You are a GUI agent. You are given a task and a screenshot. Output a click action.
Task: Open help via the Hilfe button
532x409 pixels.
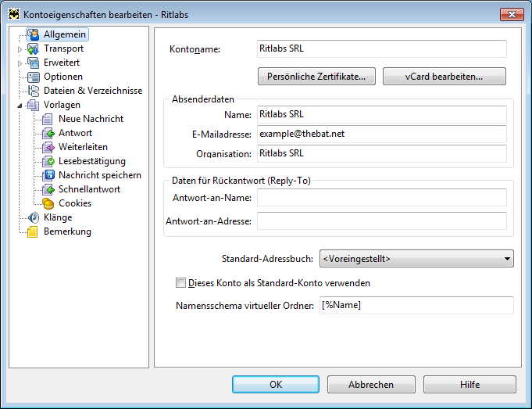coord(470,385)
